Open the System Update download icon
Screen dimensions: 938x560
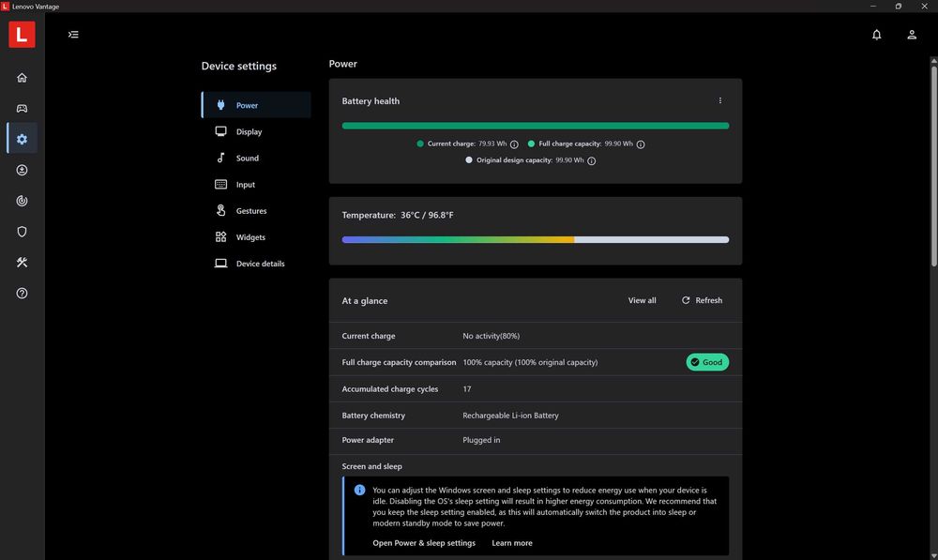click(23, 170)
